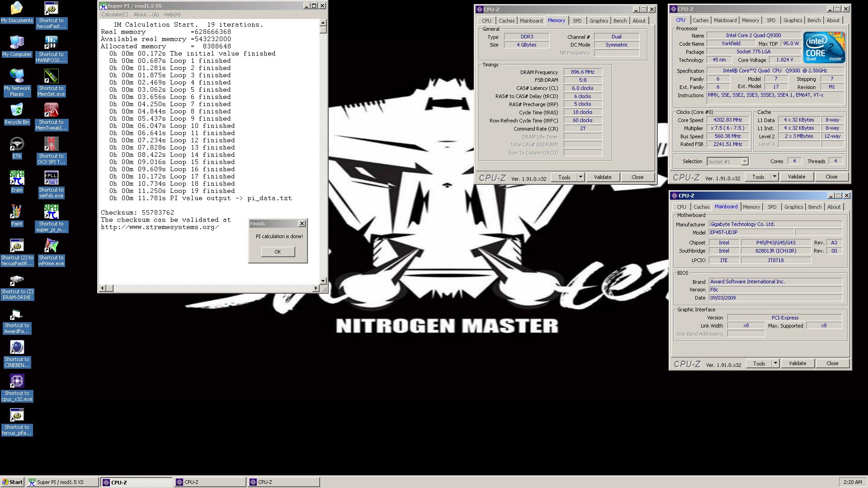Click Close button in Mainboard CPU-Z window
Viewport: 868px width, 488px height.
click(832, 363)
